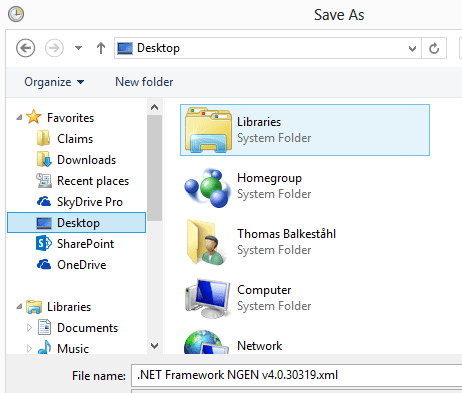
Task: Select the Computer item label
Action: pyautogui.click(x=264, y=290)
